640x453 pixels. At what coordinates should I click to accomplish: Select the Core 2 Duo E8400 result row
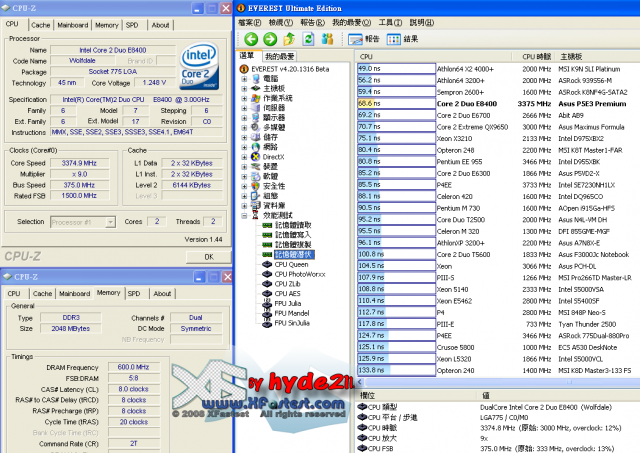498,104
